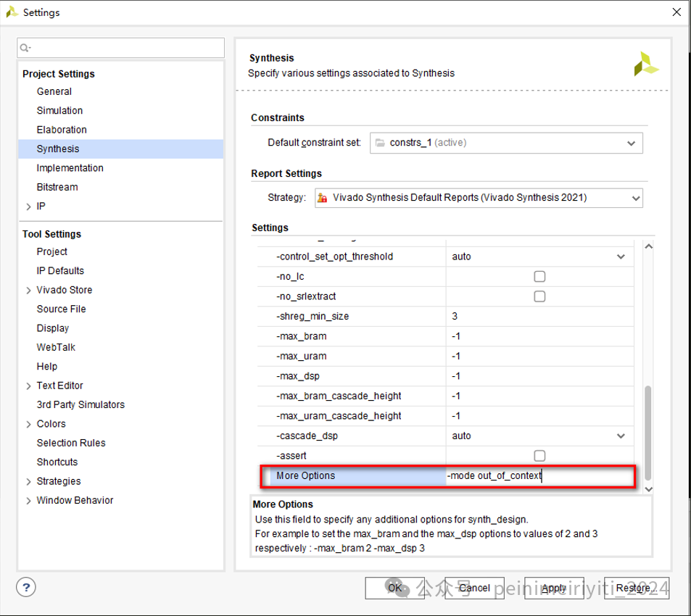Go to Implementation settings
The image size is (691, 616).
click(x=70, y=167)
